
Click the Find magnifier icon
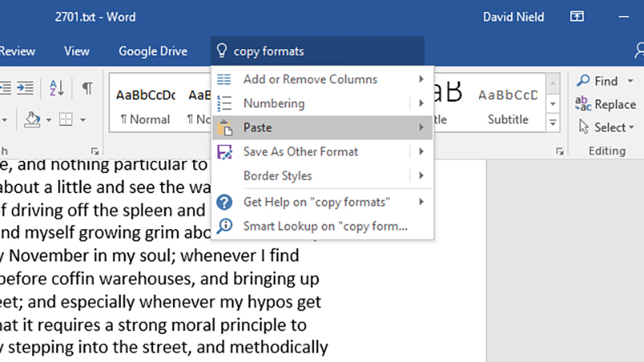pyautogui.click(x=583, y=80)
